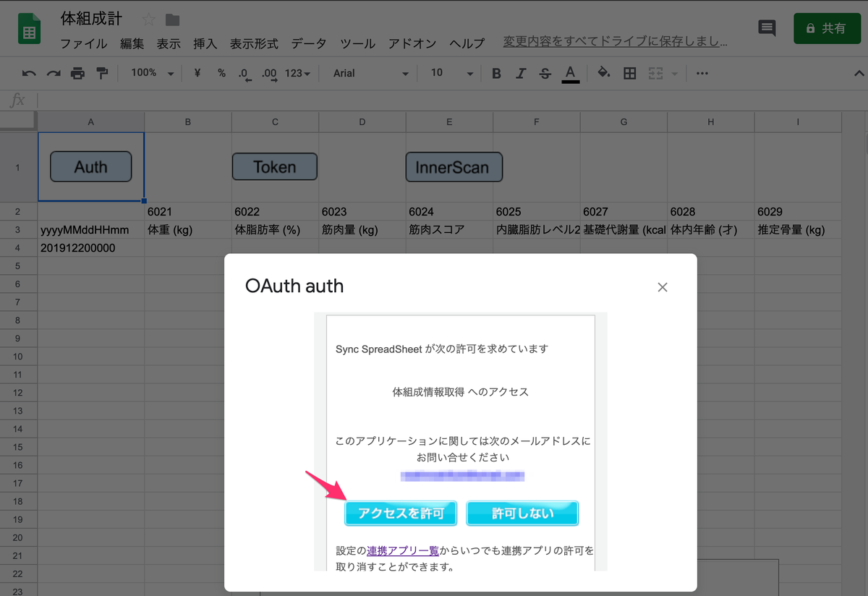Star the 体組成計 document
Image resolution: width=868 pixels, height=596 pixels.
148,20
